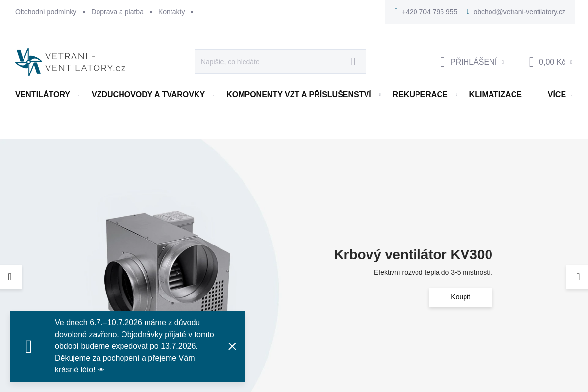588x392 pixels.
Task: Open Komponenty VZT a příslušenství category
Action: click(299, 94)
